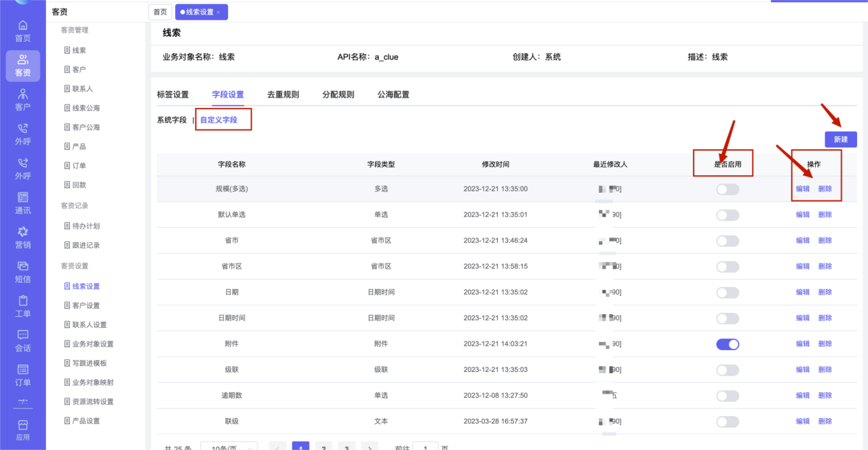Close the 线索设置 page tab
Screen dimensions: 868x450
click(x=218, y=12)
